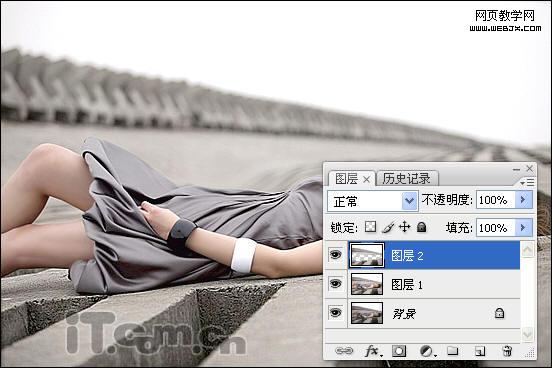552x368 pixels.
Task: Select 图层 1 thumbnail
Action: pos(366,284)
